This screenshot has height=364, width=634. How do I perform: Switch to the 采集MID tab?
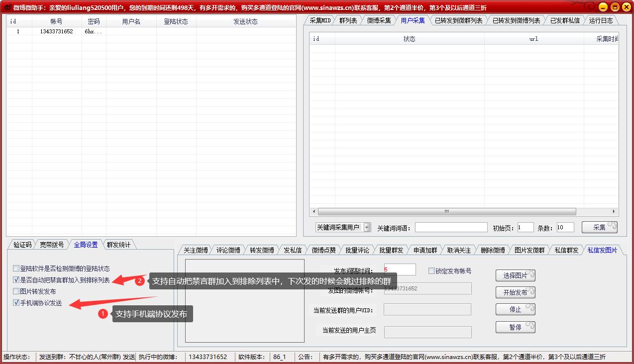[319, 20]
